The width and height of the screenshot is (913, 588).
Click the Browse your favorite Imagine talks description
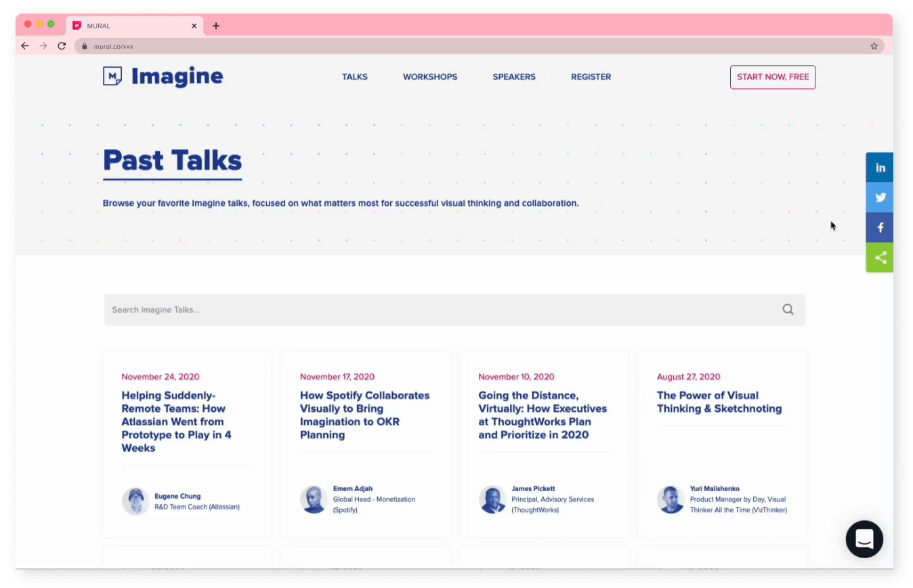(341, 203)
